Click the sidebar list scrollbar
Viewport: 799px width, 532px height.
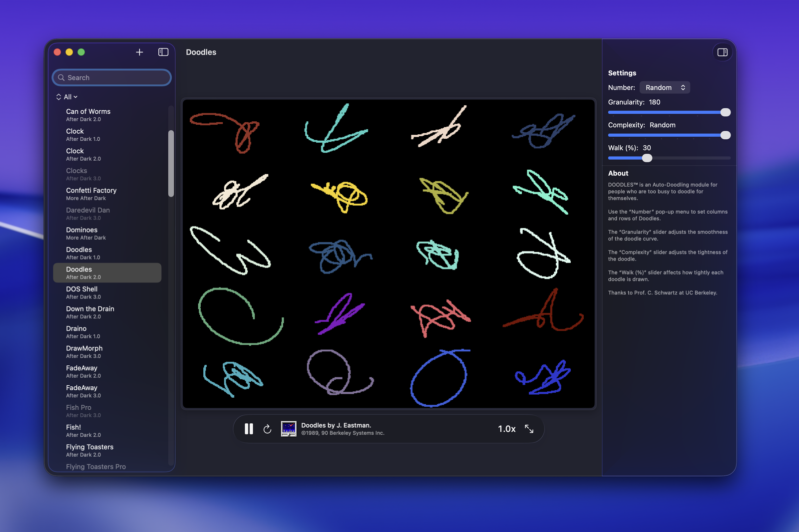pos(171,164)
